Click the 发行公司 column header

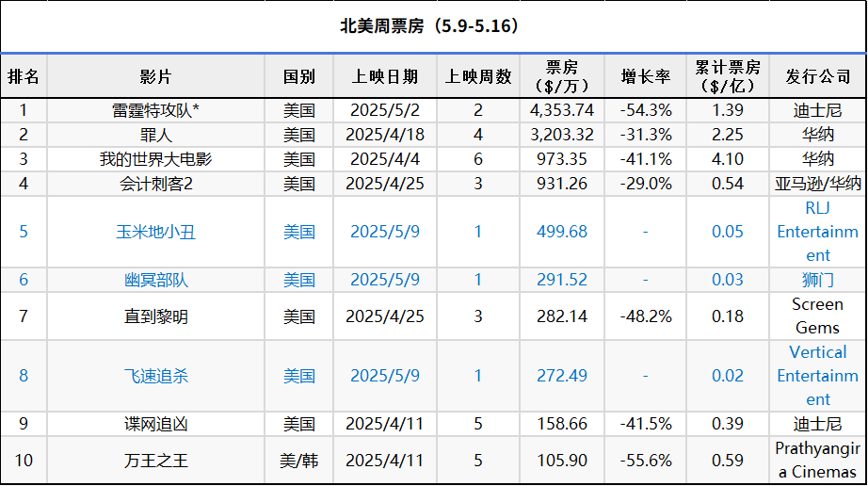point(817,76)
